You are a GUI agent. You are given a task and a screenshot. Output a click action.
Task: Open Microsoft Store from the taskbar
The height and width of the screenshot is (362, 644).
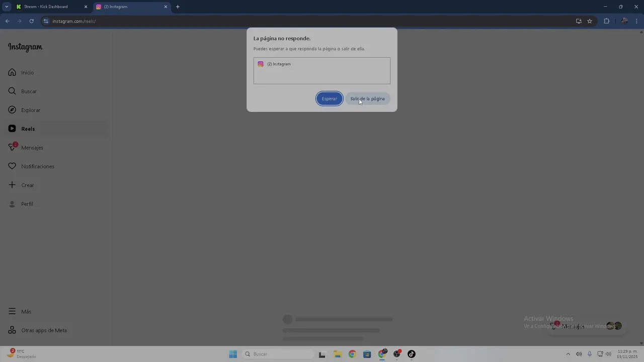(367, 354)
